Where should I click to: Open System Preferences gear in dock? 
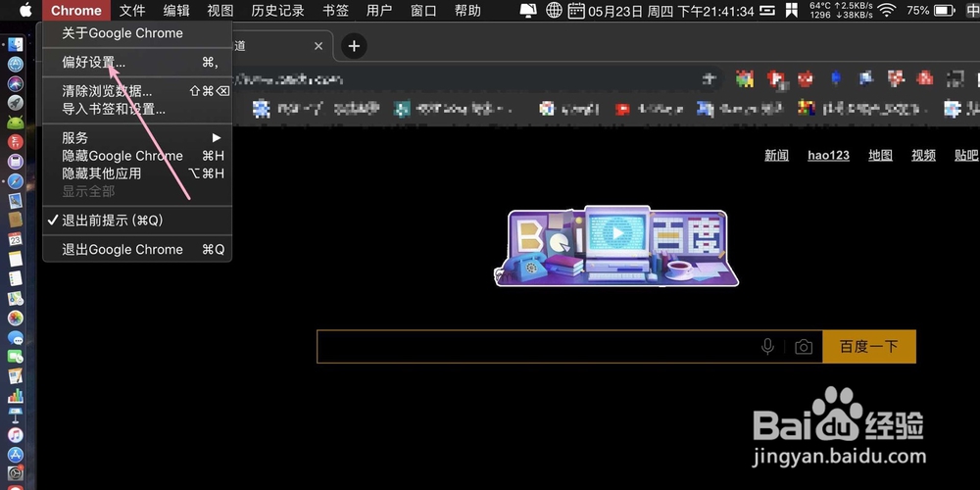(15, 473)
